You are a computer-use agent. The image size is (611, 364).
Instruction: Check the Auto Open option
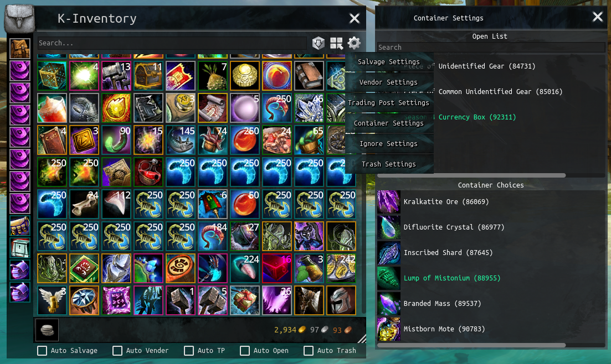click(x=245, y=351)
